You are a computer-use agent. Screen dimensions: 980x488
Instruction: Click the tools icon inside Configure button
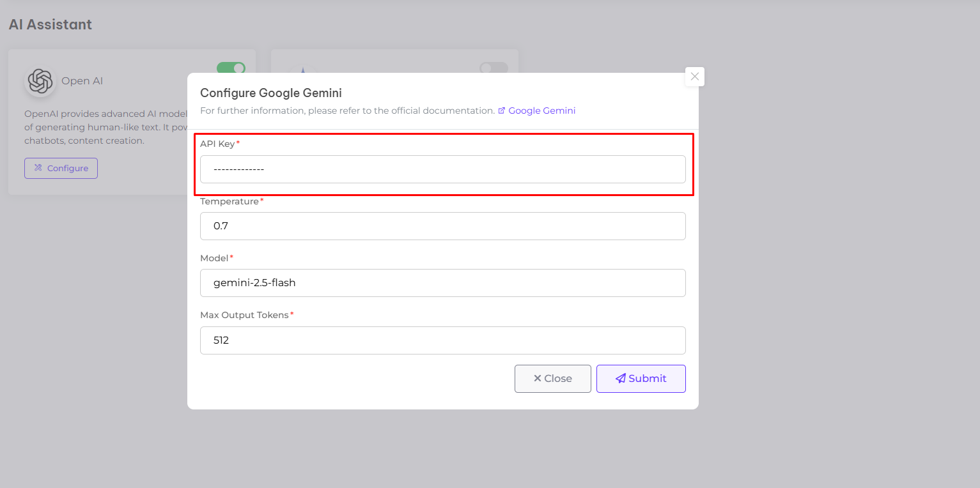pyautogui.click(x=38, y=168)
